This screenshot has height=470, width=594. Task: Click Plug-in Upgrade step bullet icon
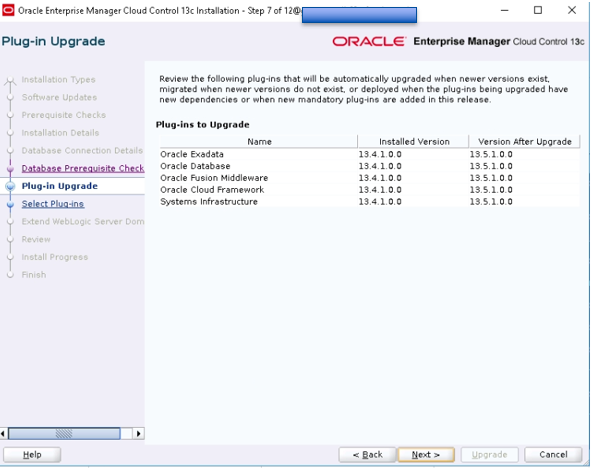(11, 186)
